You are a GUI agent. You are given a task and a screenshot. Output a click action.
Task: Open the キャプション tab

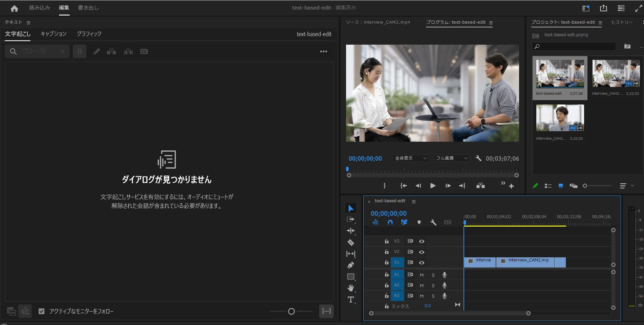(x=53, y=34)
